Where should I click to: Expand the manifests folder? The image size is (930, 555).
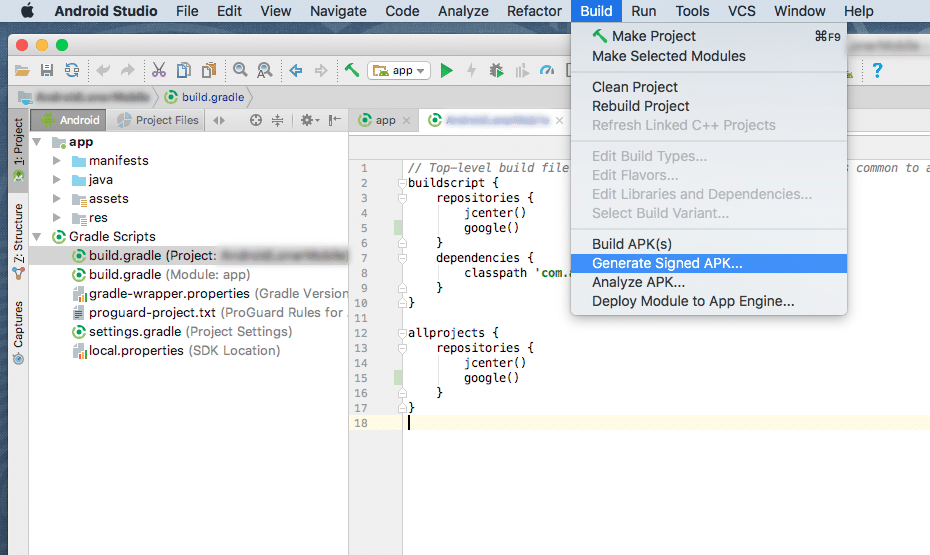57,161
